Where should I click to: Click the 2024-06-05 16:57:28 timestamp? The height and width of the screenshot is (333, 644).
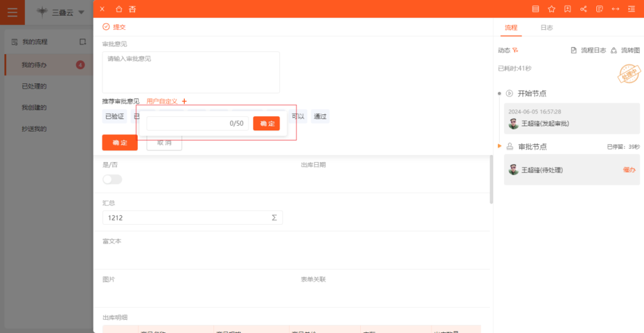click(x=535, y=111)
